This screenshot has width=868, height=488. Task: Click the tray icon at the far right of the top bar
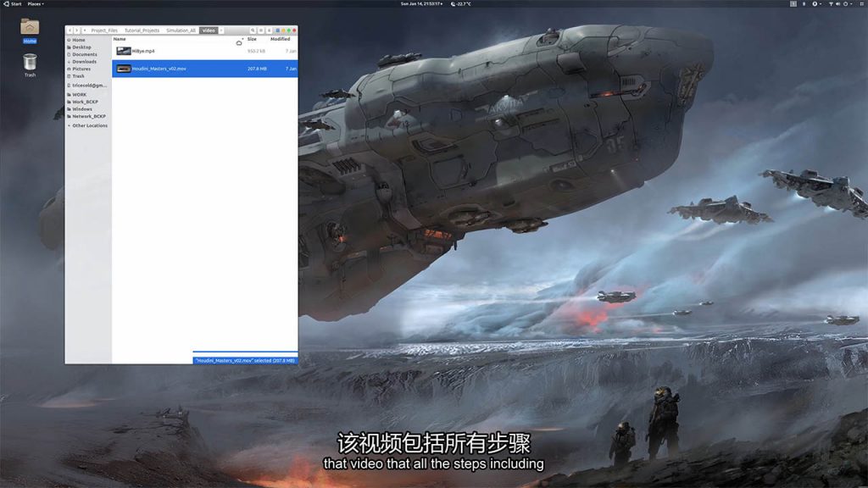[x=862, y=4]
